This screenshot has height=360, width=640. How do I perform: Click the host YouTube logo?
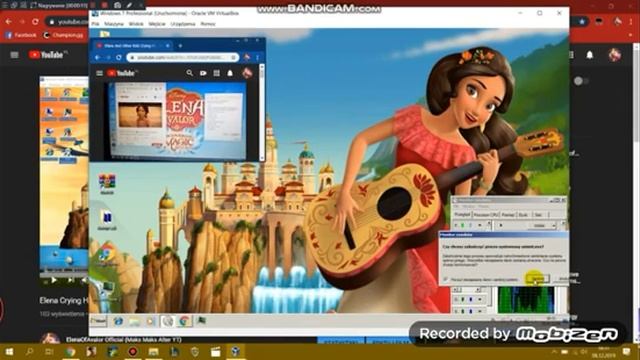pyautogui.click(x=46, y=55)
